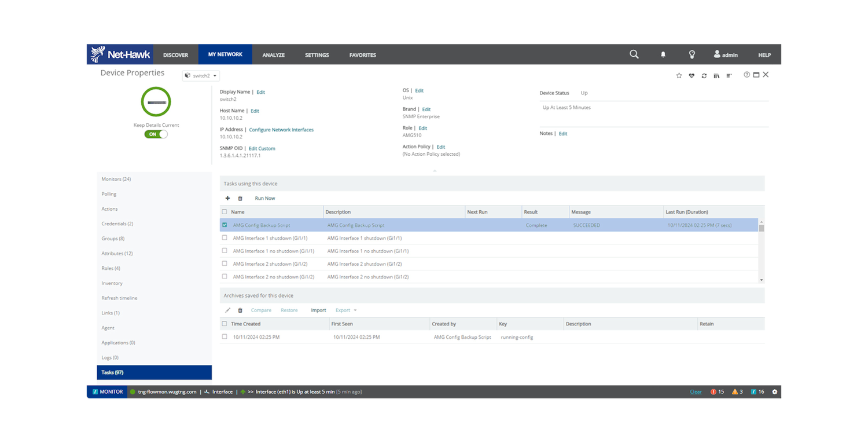
Task: Mark this device as a favorite
Action: (679, 75)
